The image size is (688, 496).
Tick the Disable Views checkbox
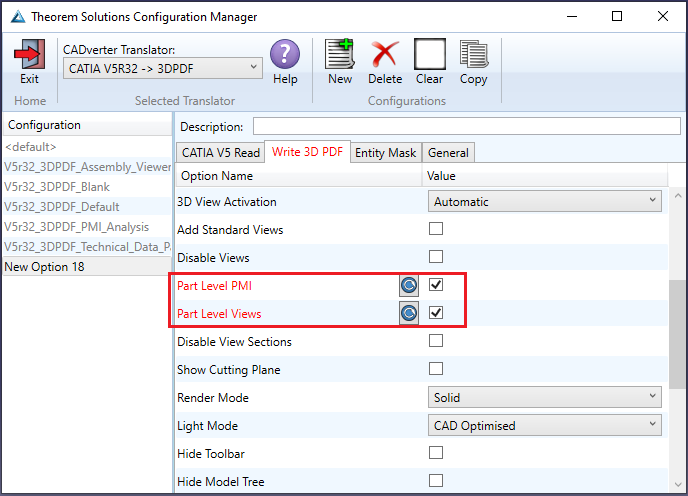436,256
